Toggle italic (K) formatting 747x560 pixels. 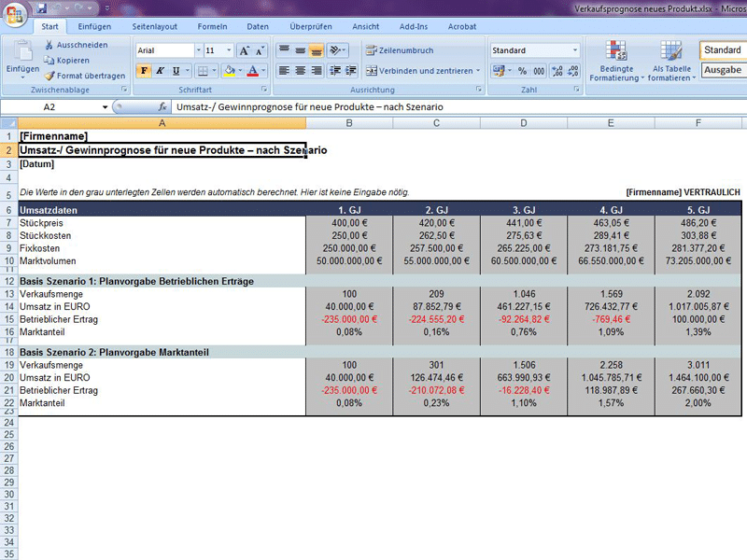(160, 71)
